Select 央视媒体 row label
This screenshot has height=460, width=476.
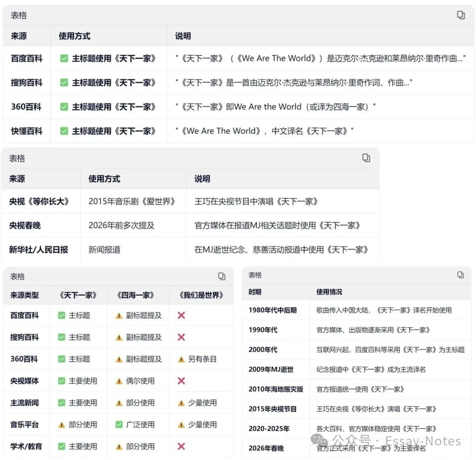pos(25,381)
